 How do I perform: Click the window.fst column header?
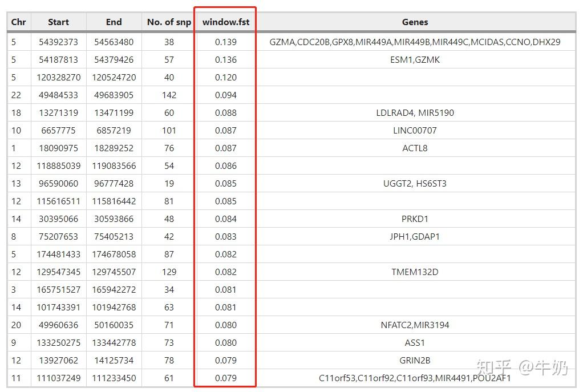(226, 22)
